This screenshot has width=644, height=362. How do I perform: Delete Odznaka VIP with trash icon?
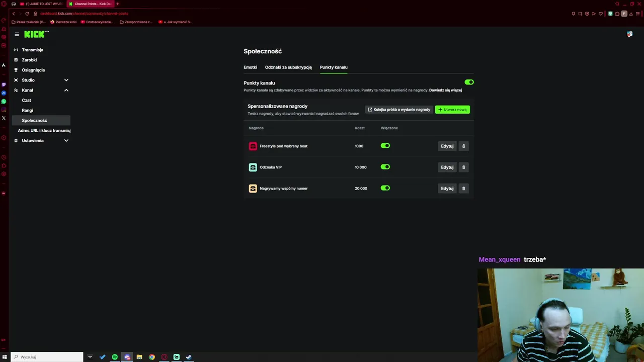pyautogui.click(x=463, y=167)
